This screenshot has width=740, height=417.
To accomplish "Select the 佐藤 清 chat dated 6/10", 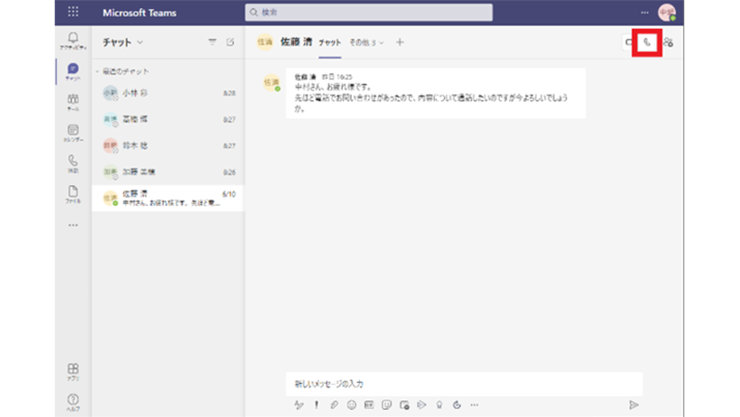I will point(168,198).
